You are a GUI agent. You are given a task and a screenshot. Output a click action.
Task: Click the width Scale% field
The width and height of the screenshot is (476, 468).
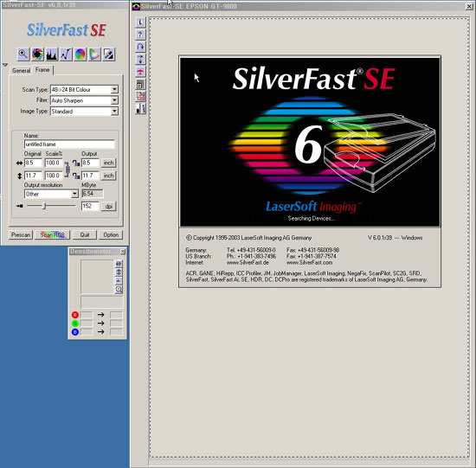click(54, 163)
